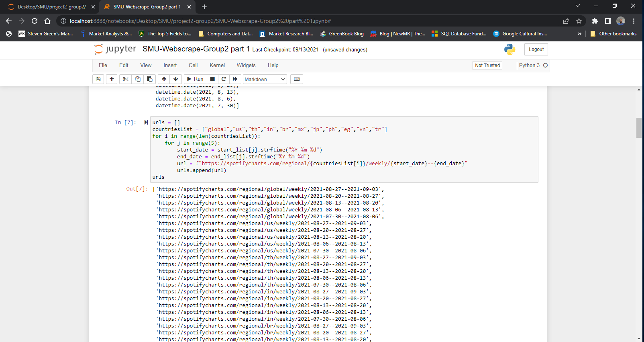This screenshot has height=342, width=644.
Task: Open the Kernel menu
Action: (217, 65)
